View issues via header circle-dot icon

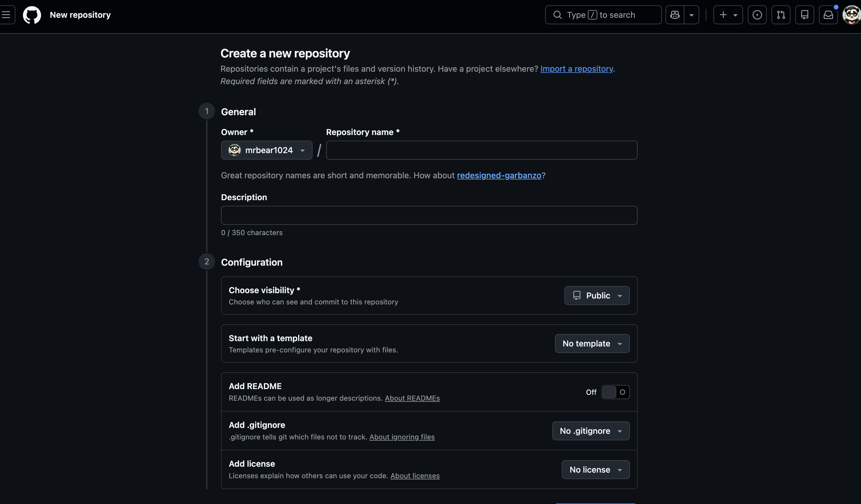click(757, 15)
